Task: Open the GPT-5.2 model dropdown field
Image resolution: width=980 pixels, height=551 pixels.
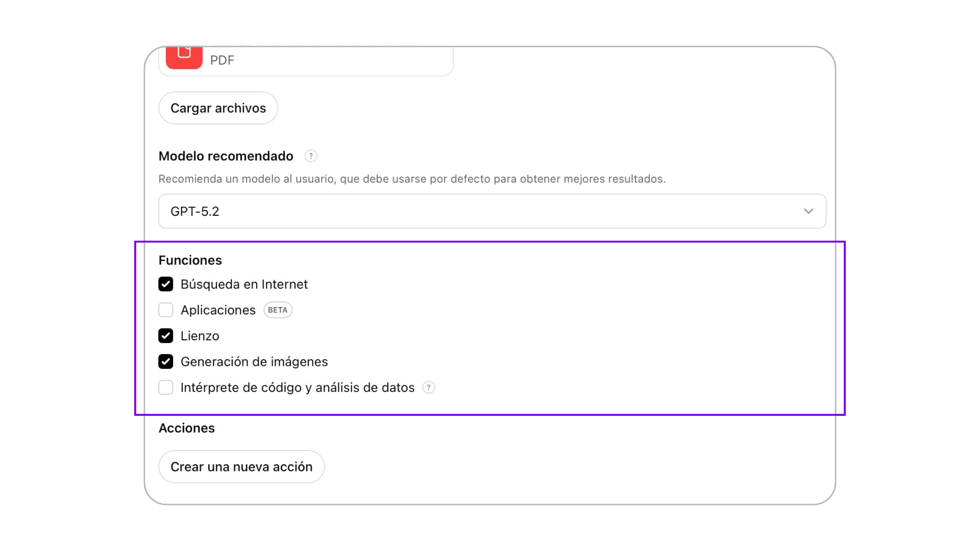Action: tap(480, 211)
